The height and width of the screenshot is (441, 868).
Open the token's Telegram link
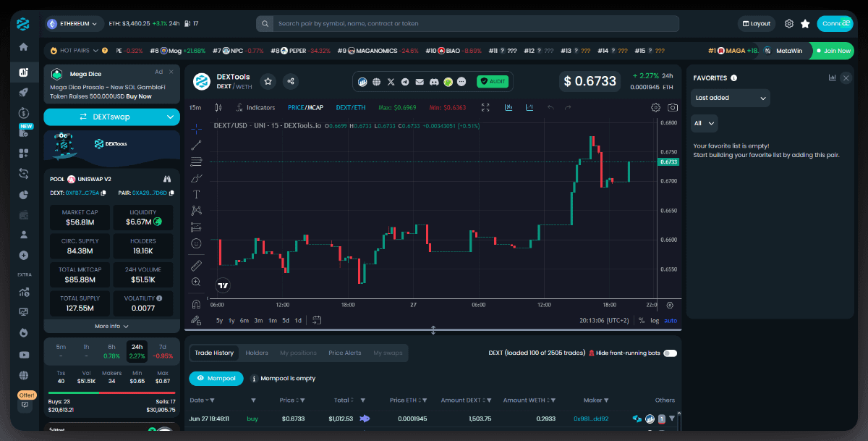coord(405,82)
